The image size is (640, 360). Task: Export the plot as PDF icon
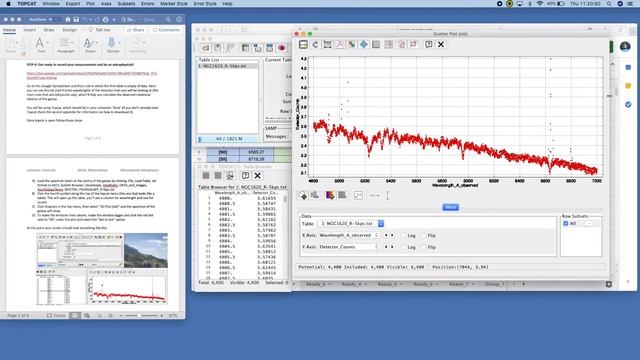(x=340, y=44)
